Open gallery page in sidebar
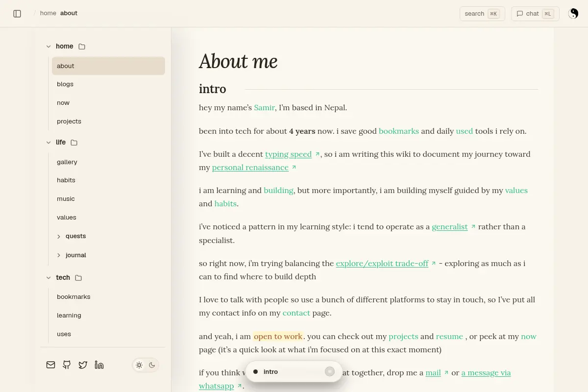This screenshot has height=392, width=588. (108, 162)
